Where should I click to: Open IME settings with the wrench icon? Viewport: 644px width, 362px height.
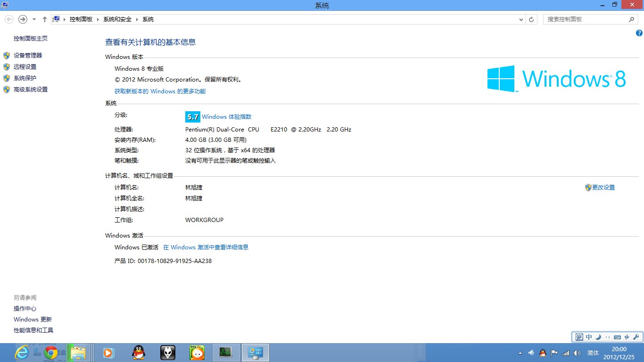(636, 337)
